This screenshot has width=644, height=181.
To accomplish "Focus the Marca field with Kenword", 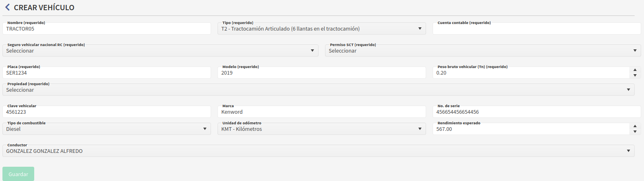I will pyautogui.click(x=321, y=112).
